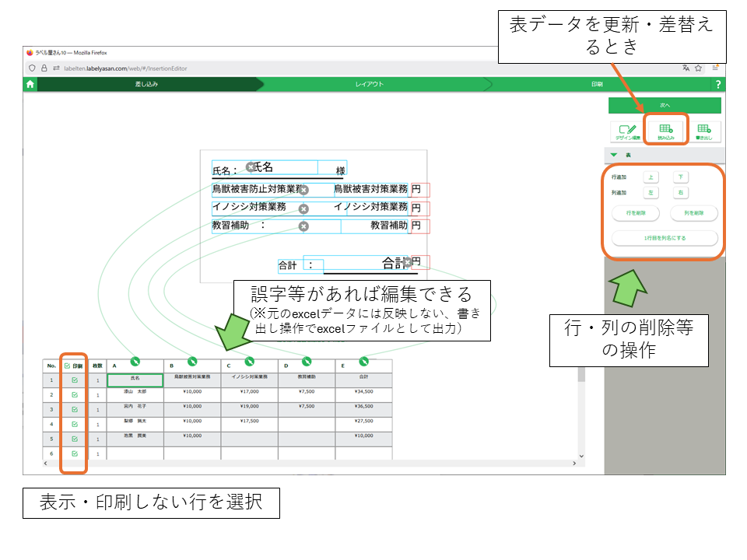Toggle the 印刷 header checkbox for all rows
Screen dimensions: 747x560
tap(68, 366)
